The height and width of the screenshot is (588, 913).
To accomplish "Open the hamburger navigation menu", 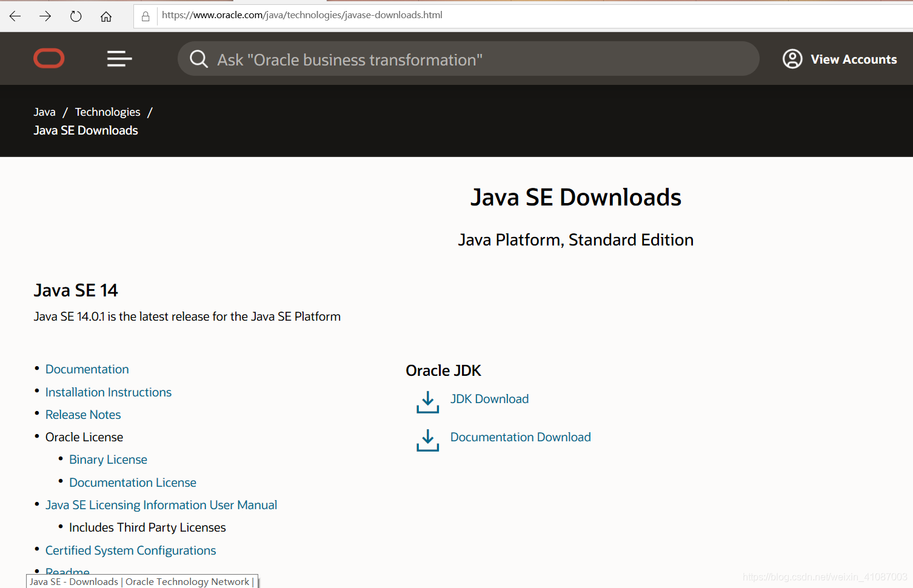I will (119, 59).
